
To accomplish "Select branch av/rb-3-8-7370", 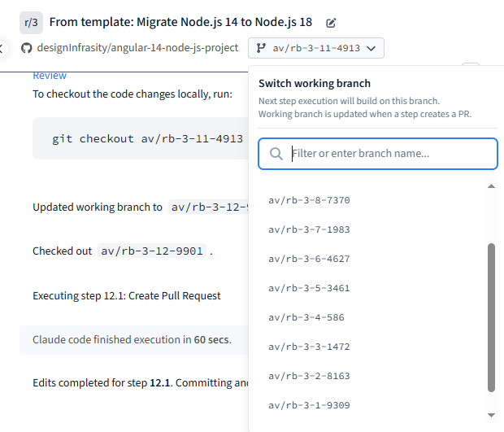I will 309,200.
